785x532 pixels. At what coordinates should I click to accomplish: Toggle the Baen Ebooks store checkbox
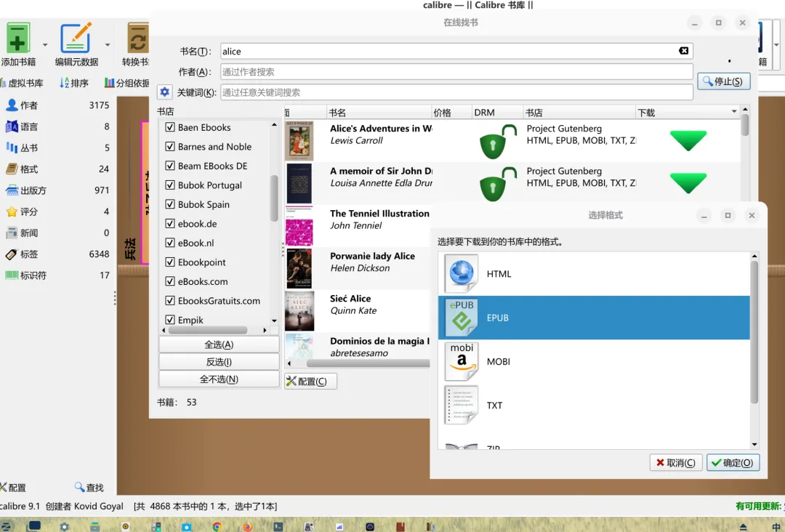170,127
